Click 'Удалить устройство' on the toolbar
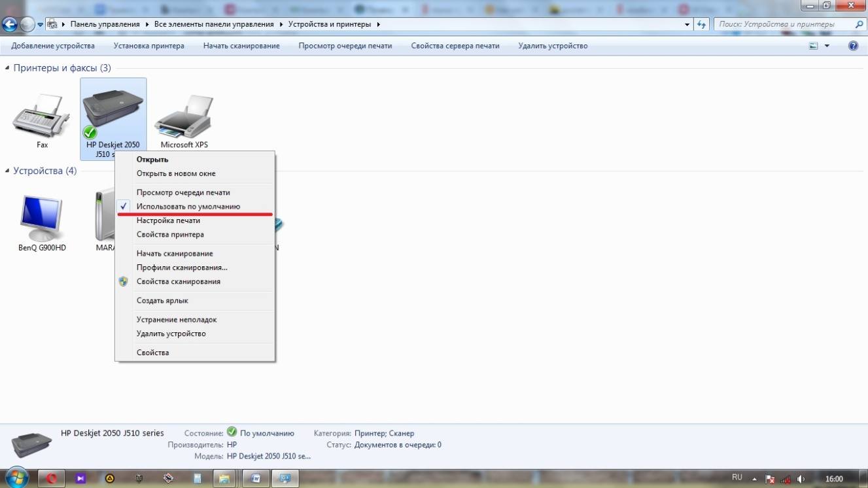 point(553,46)
